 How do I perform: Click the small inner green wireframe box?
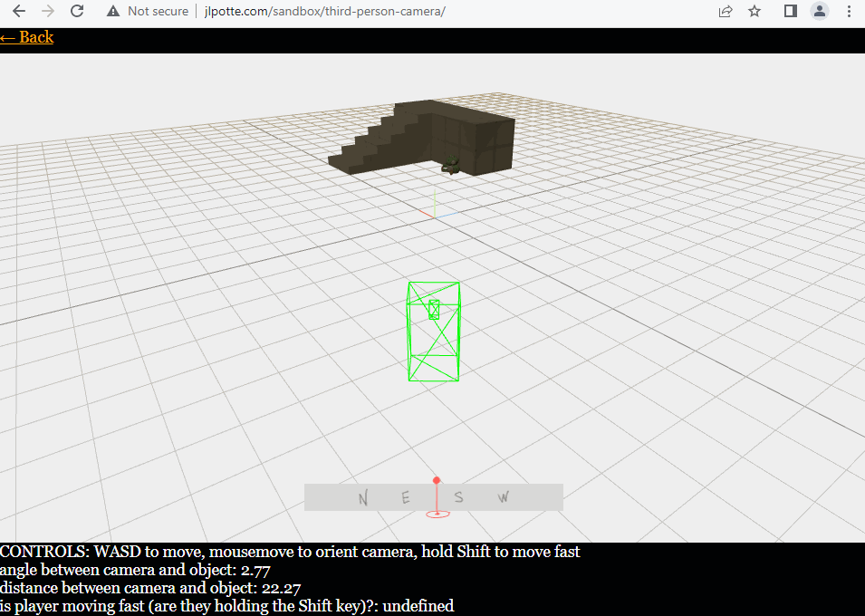(434, 309)
